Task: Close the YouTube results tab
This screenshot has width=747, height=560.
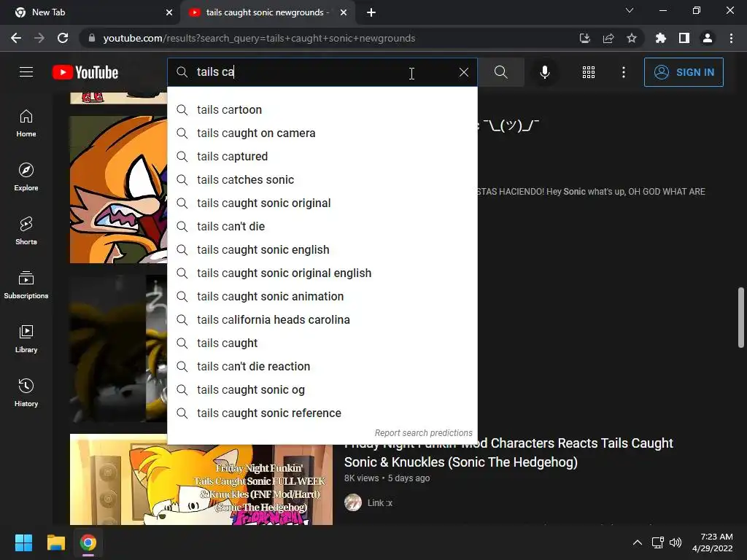Action: click(344, 12)
